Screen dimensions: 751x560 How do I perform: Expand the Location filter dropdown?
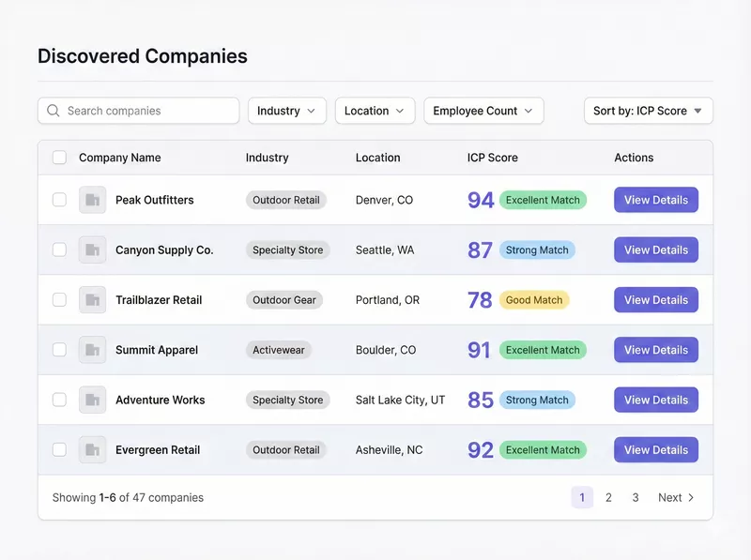[x=375, y=111]
